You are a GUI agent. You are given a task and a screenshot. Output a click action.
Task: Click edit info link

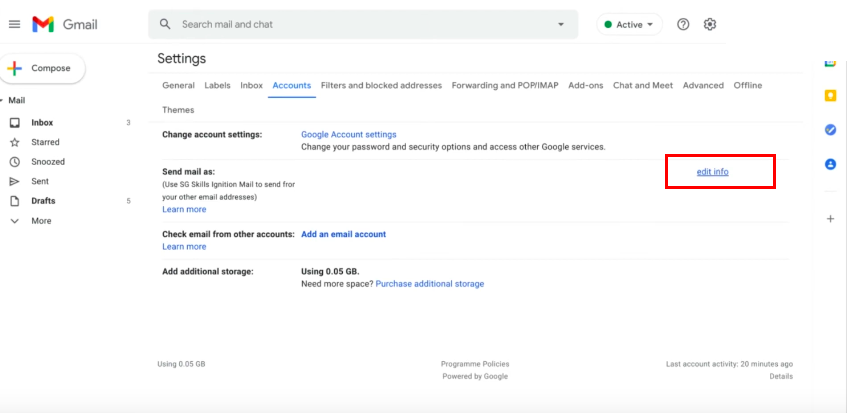click(x=712, y=172)
